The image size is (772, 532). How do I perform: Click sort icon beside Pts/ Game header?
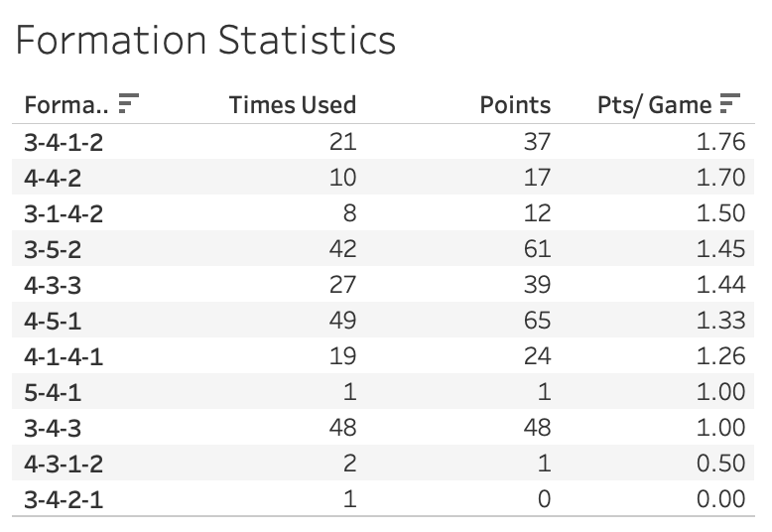pos(730,102)
